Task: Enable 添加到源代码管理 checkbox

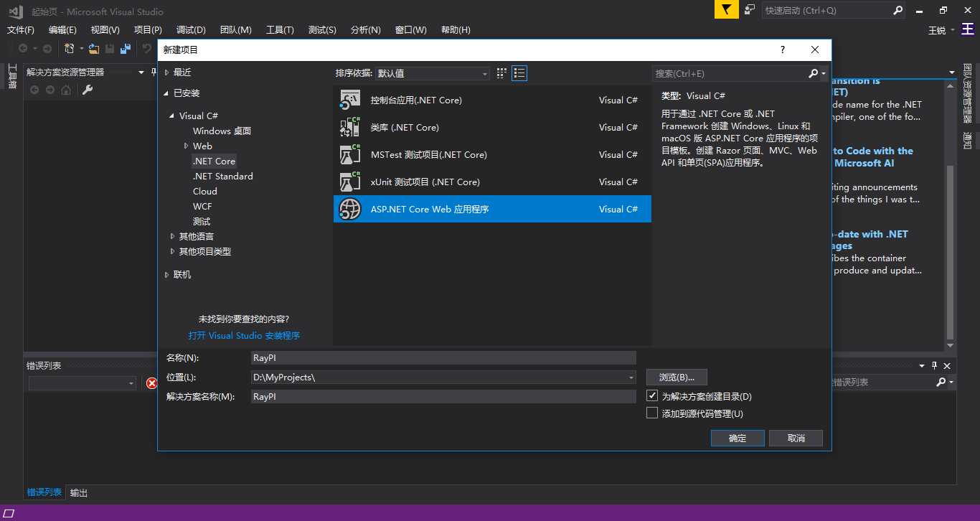Action: 652,413
